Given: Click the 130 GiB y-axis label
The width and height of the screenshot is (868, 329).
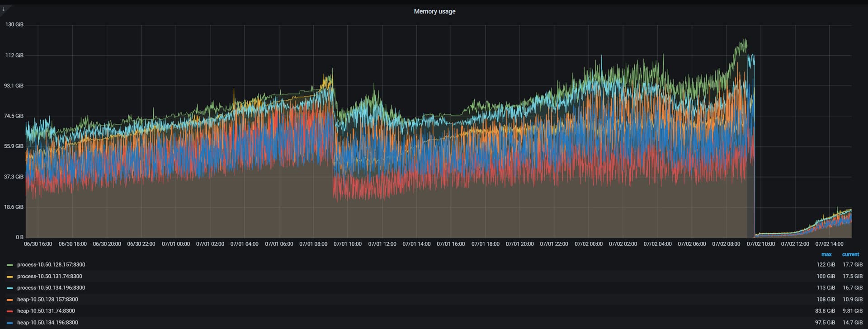Looking at the screenshot, I should (x=14, y=24).
